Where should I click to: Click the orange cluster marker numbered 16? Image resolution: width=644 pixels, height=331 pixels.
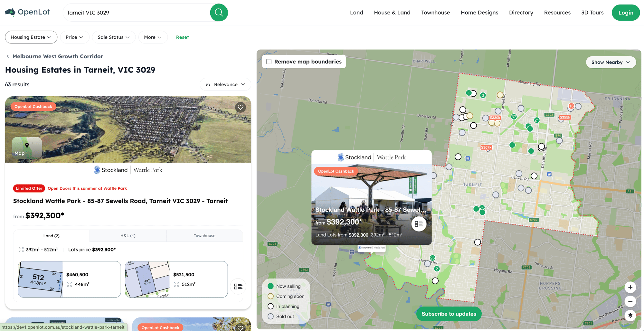pos(571,106)
